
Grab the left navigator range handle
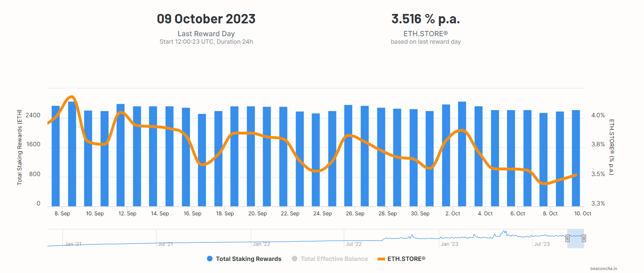pyautogui.click(x=567, y=238)
